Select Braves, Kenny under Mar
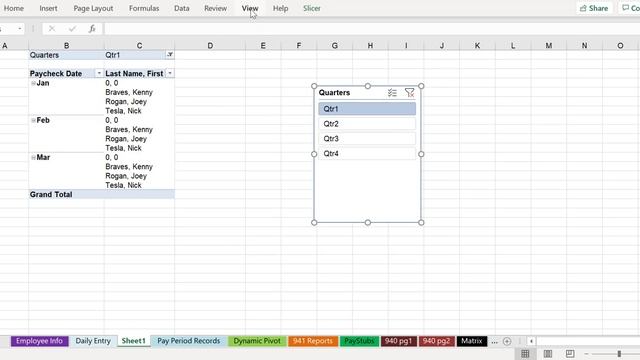Viewport: 640px width, 360px height. tap(129, 167)
